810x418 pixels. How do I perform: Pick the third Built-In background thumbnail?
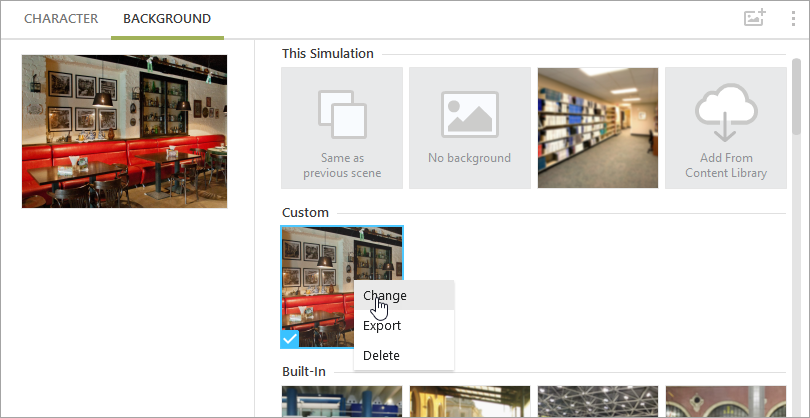pos(597,402)
